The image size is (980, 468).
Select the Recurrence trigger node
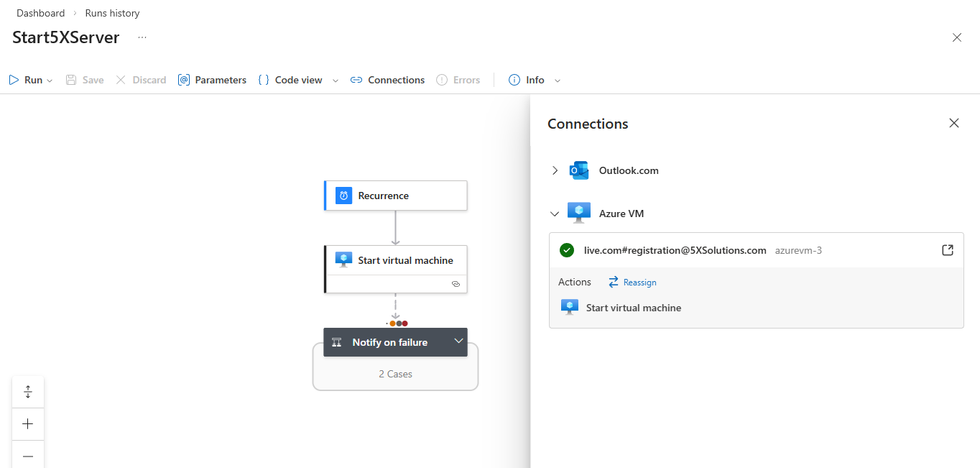coord(396,196)
